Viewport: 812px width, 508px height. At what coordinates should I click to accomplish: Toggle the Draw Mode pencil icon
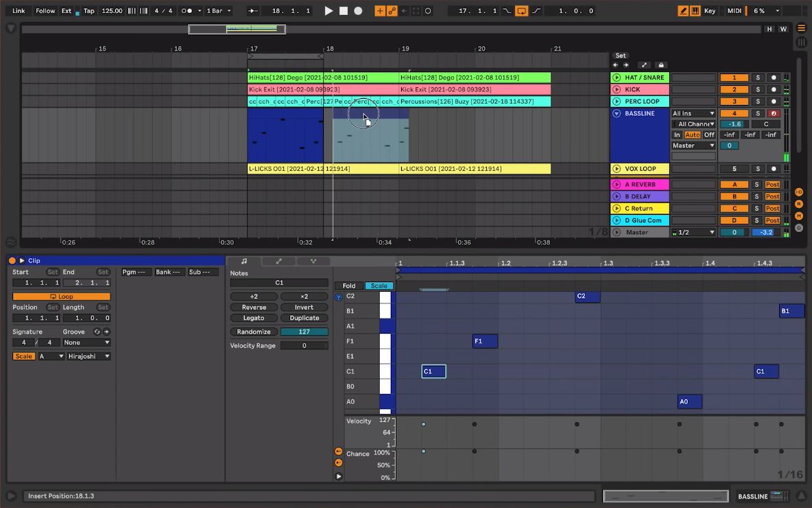pyautogui.click(x=683, y=11)
